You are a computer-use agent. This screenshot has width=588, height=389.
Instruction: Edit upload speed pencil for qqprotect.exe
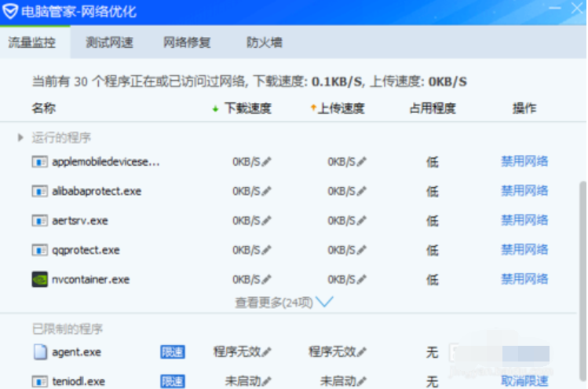[x=362, y=251]
